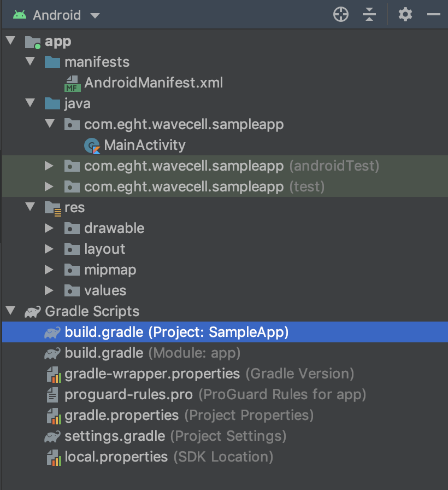
Task: Click the Kotlin class icon beside MainActivity
Action: pyautogui.click(x=92, y=145)
